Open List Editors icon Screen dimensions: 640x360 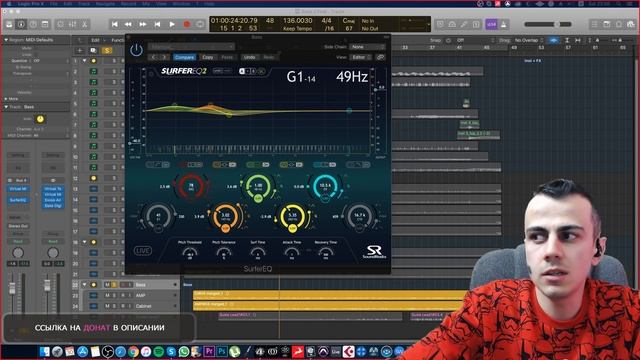[x=594, y=24]
